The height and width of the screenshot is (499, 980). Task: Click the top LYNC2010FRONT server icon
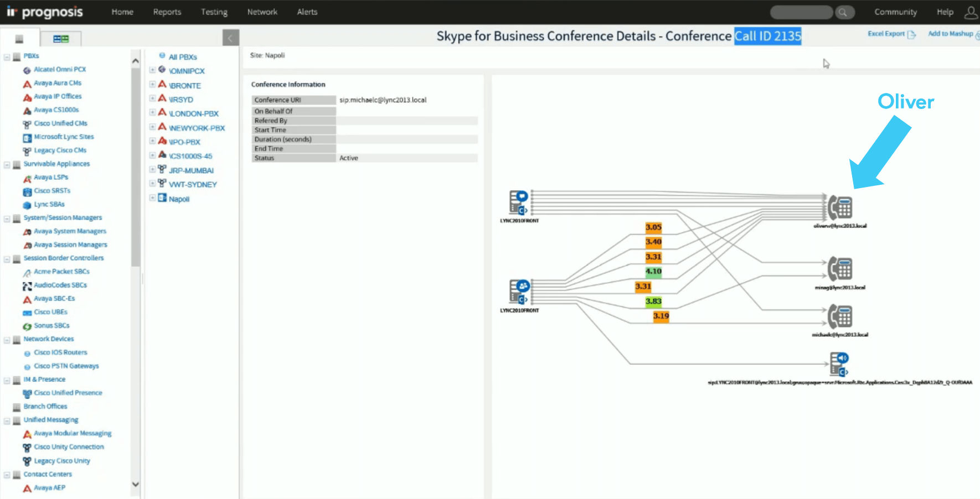click(519, 202)
